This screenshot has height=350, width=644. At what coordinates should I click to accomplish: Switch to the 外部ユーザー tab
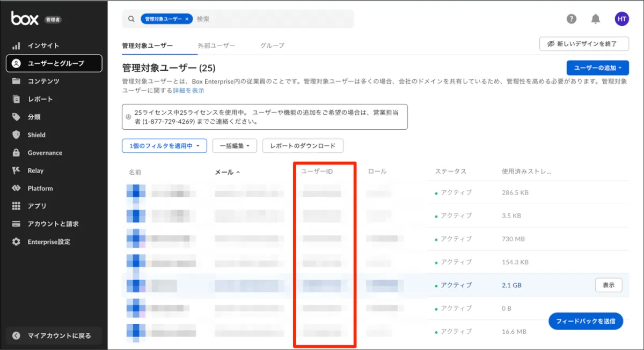click(x=216, y=46)
